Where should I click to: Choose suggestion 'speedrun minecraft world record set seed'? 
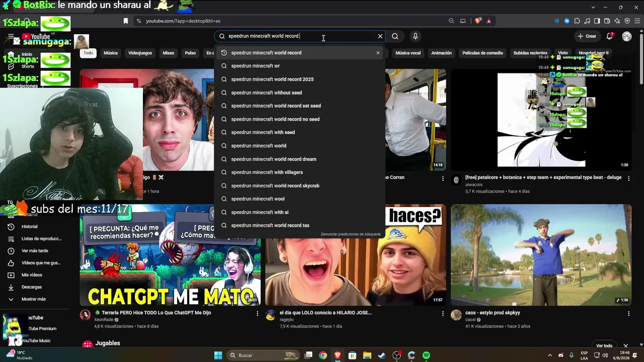click(x=300, y=106)
